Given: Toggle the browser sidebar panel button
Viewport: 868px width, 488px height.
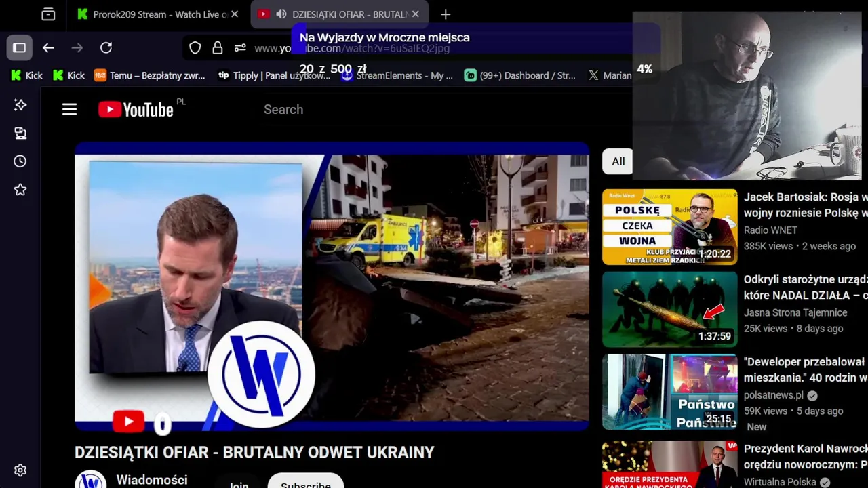Looking at the screenshot, I should point(19,47).
